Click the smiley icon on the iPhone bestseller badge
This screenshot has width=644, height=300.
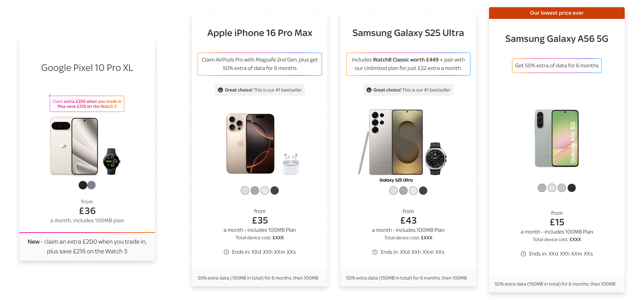coord(220,90)
